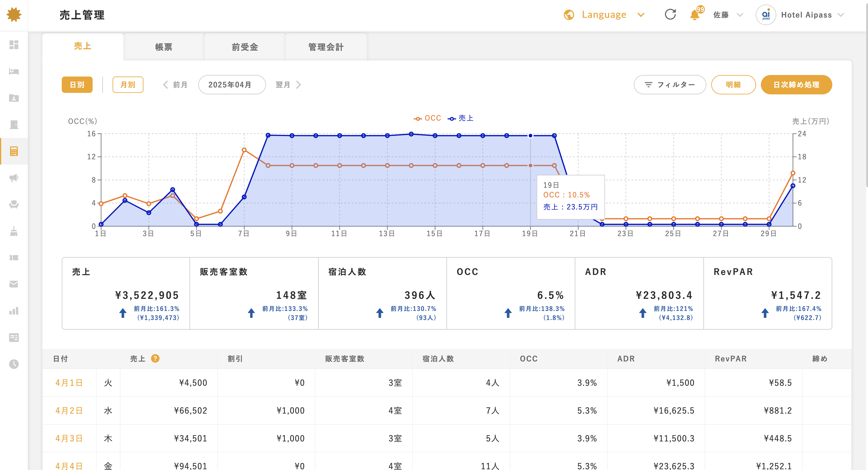Click the 7日 OCC peak data point
Screen dimensions: 868x470
(244, 150)
